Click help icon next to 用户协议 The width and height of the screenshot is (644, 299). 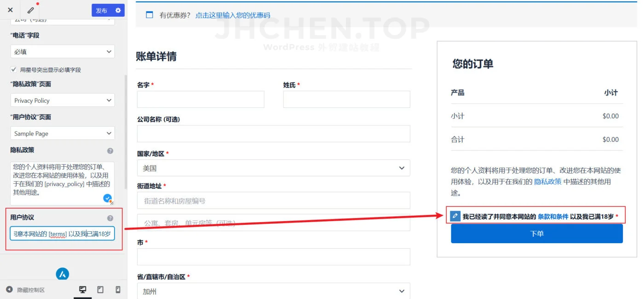110,218
